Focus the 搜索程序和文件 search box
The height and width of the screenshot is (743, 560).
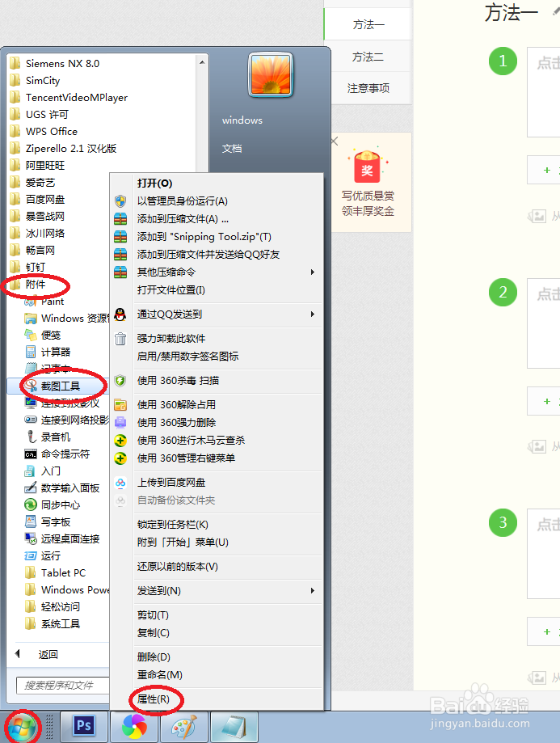pos(62,685)
